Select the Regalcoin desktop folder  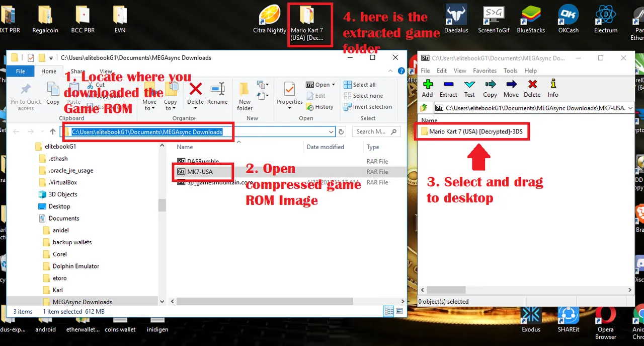pyautogui.click(x=45, y=20)
